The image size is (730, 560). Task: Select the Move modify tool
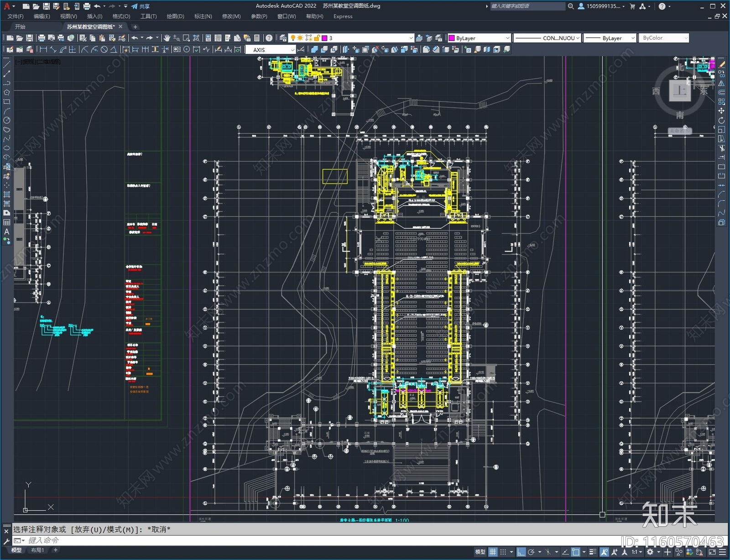pos(721,111)
